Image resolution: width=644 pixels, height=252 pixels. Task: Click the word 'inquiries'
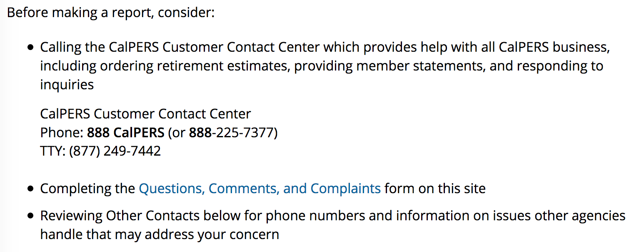point(67,85)
